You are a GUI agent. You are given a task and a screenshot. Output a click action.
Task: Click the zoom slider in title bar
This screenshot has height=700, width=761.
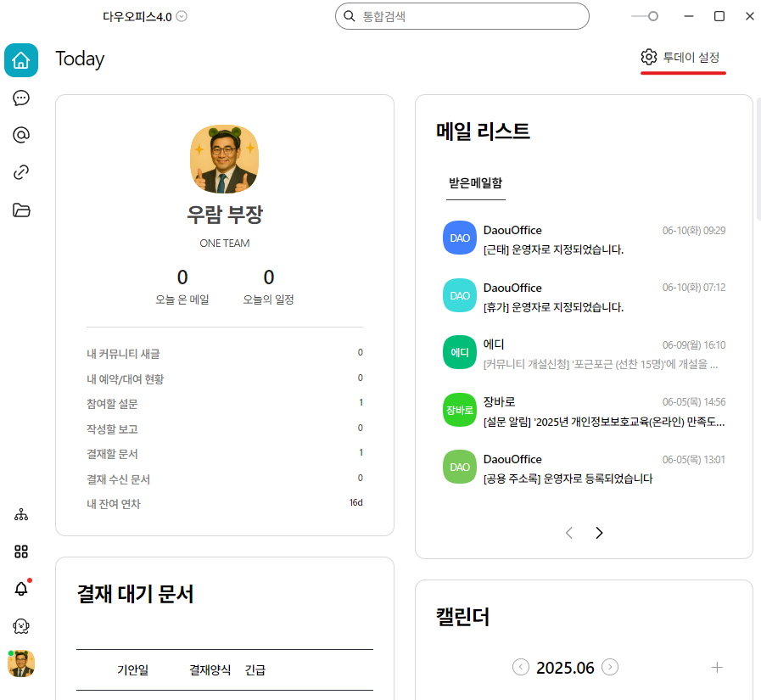tap(652, 16)
